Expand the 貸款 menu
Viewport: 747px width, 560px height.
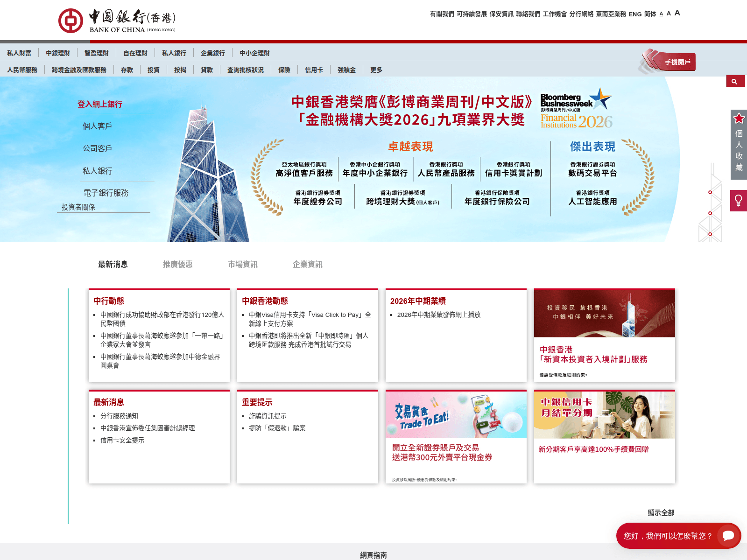pos(207,70)
